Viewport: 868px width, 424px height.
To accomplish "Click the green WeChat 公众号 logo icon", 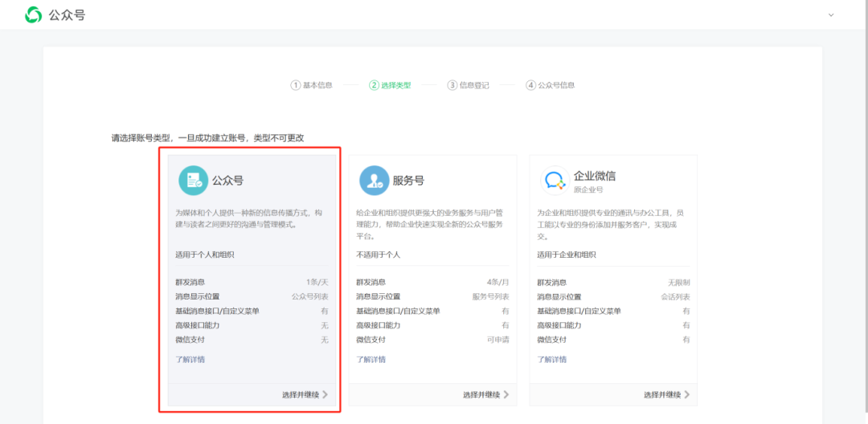I will point(34,15).
